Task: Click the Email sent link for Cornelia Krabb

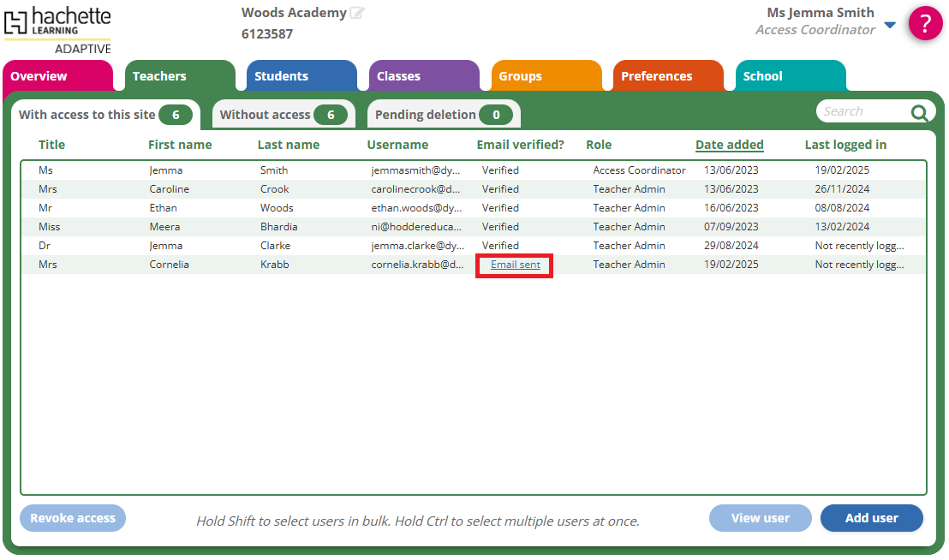Action: (x=515, y=265)
